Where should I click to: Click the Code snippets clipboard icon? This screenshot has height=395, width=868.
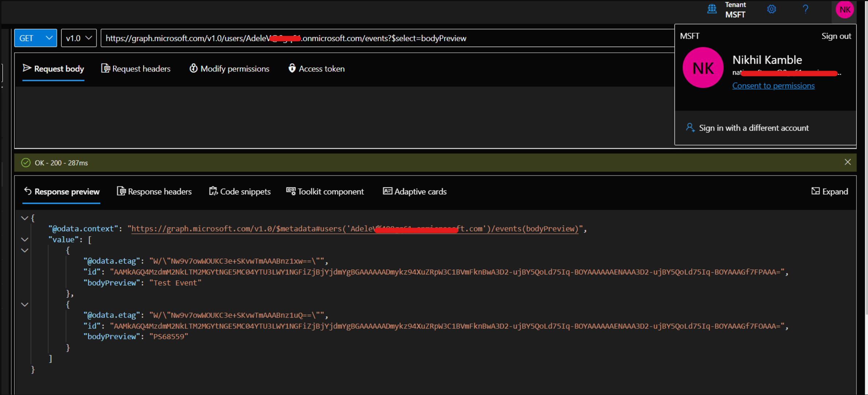point(213,191)
